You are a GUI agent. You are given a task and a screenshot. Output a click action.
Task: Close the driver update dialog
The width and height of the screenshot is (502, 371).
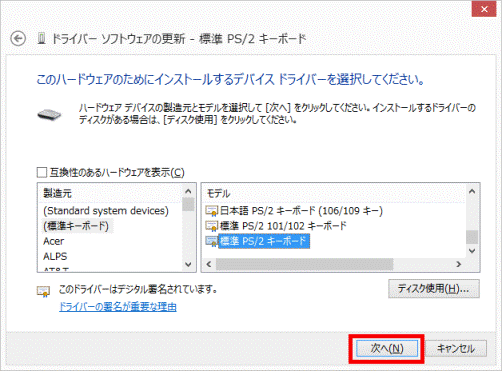[x=484, y=9]
